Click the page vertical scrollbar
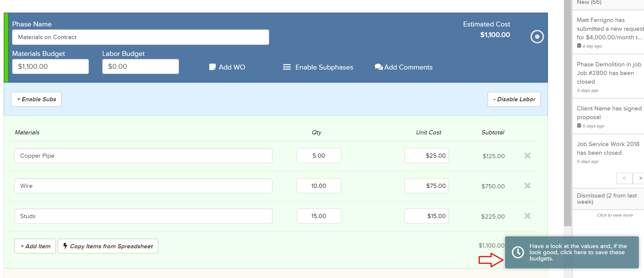The width and height of the screenshot is (644, 278). point(568,112)
